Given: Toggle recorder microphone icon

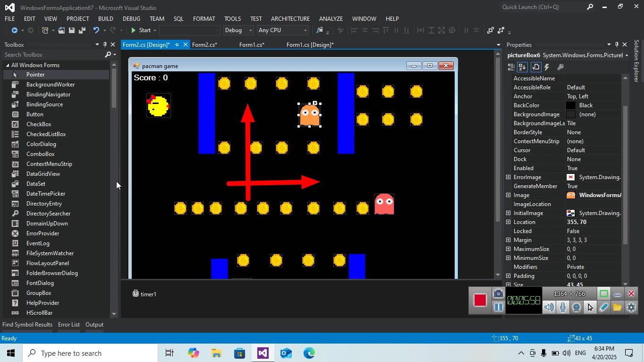Looking at the screenshot, I should (x=563, y=308).
